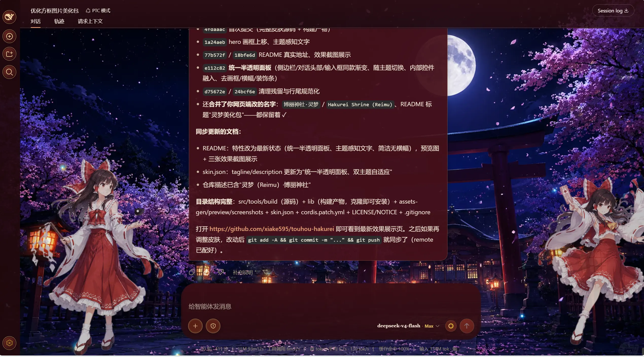Click the PTC 模式 indicator
Image resolution: width=644 pixels, height=357 pixels.
[98, 11]
